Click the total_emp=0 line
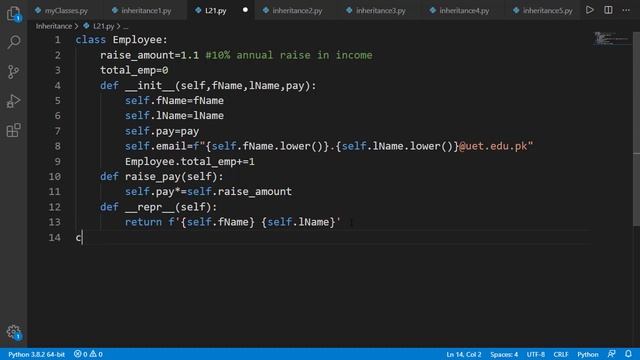Viewport: 640px width, 360px height. click(x=134, y=70)
